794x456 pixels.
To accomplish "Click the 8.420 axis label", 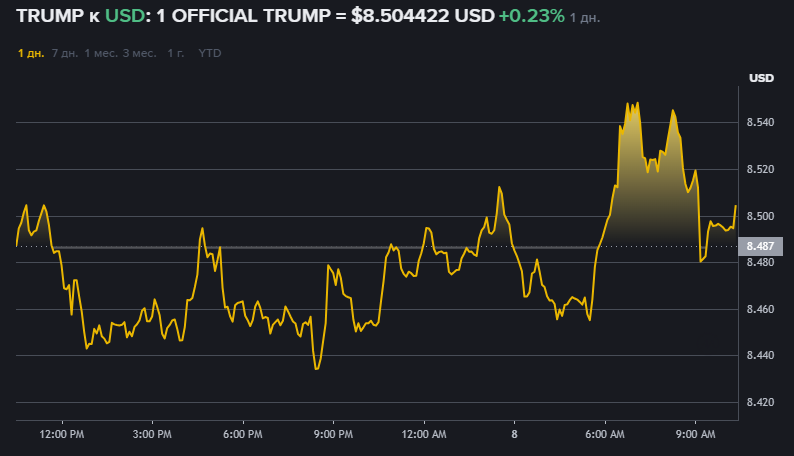I will tap(761, 403).
